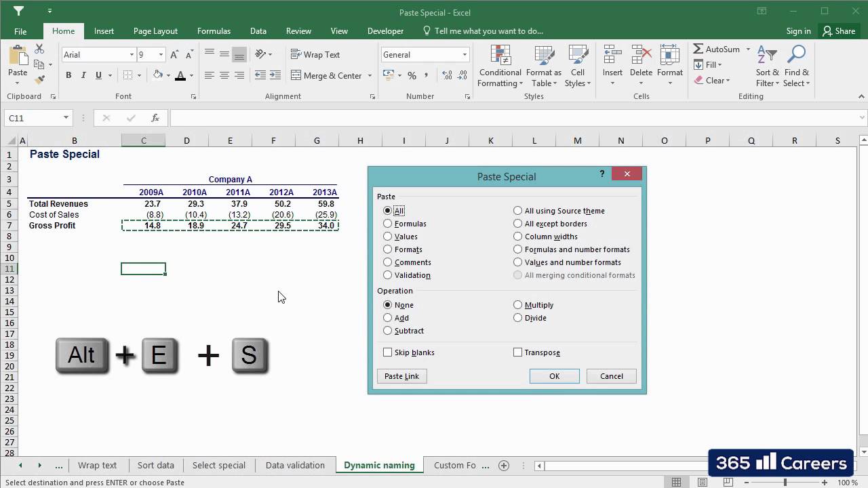Click the Wrap Text button
Viewport: 868px width, 488px height.
click(x=315, y=55)
